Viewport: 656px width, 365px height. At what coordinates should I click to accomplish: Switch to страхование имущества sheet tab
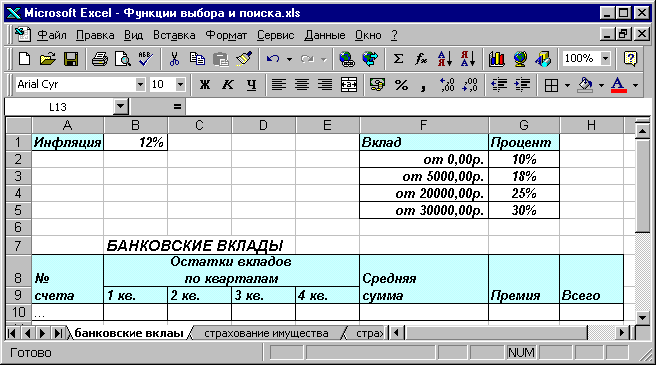(266, 333)
